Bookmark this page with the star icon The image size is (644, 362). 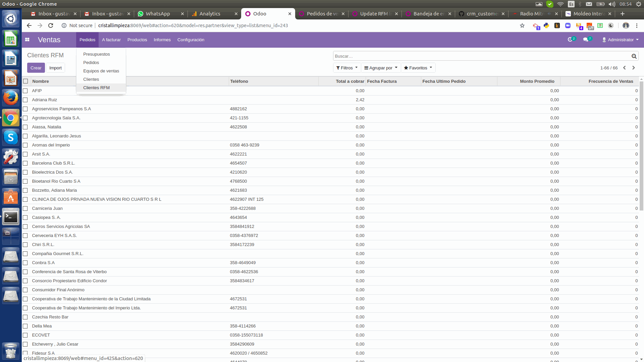click(x=522, y=25)
